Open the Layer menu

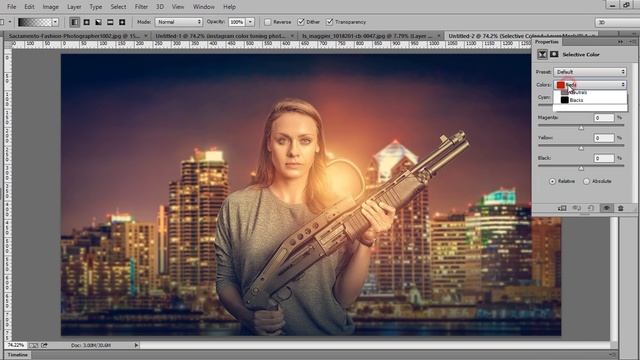click(x=74, y=7)
